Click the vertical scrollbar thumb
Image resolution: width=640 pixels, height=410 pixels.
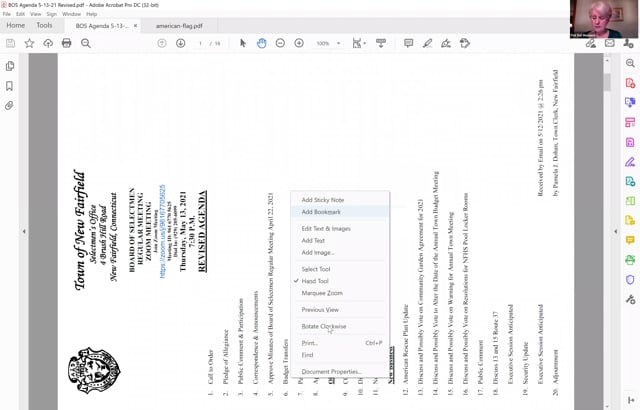point(607,82)
